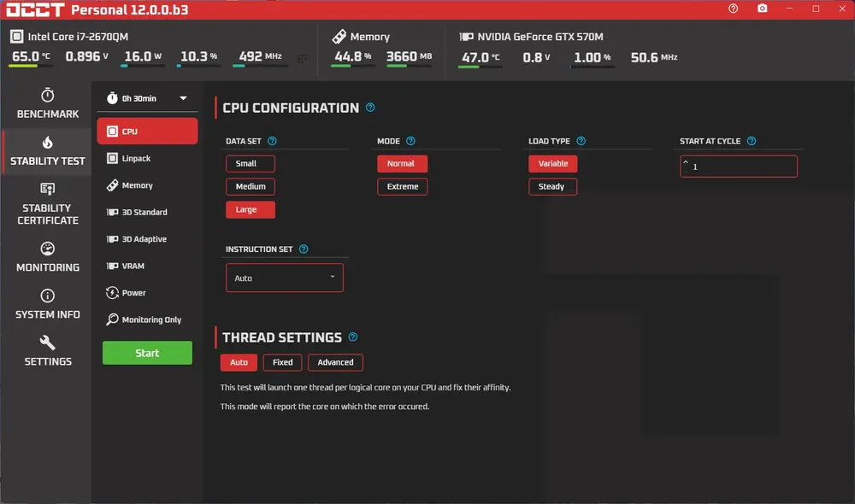855x504 pixels.
Task: Show help for Instruction Set
Action: [x=304, y=249]
